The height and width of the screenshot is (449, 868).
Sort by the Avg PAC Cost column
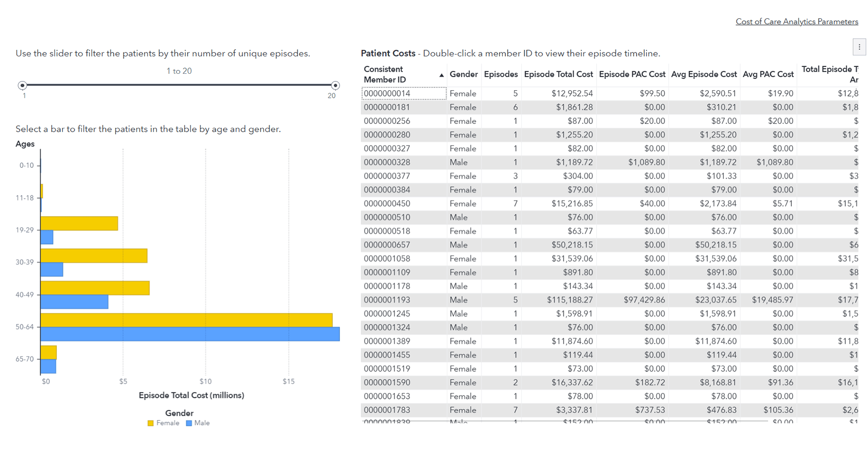coord(768,74)
